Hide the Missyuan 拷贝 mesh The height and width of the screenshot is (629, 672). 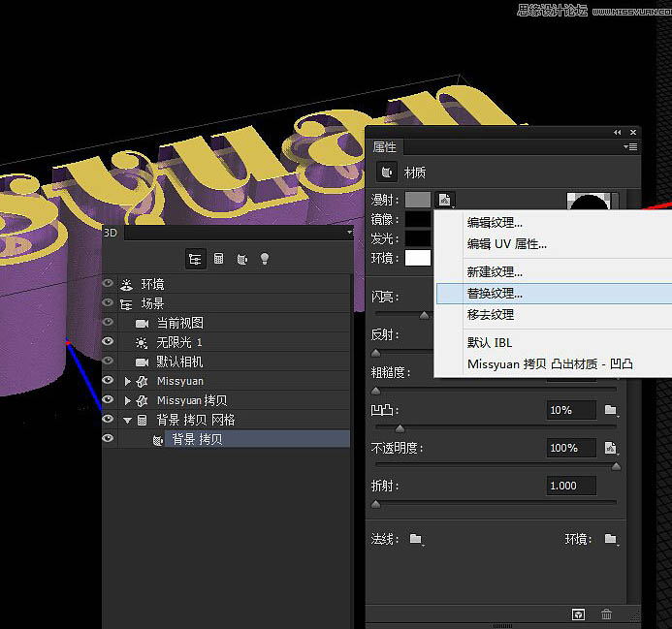pos(108,399)
